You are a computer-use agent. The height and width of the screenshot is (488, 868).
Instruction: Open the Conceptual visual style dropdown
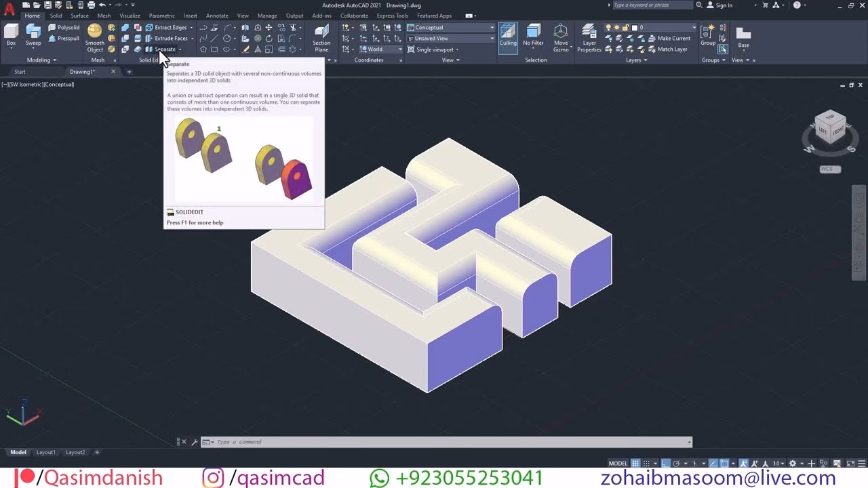(451, 28)
